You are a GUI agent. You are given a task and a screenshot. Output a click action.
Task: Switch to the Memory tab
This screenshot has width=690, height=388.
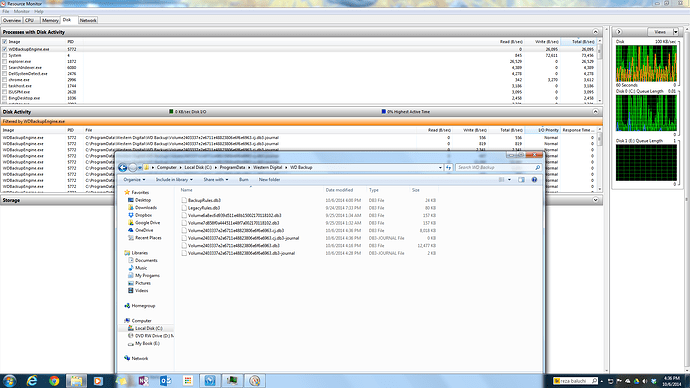(50, 20)
